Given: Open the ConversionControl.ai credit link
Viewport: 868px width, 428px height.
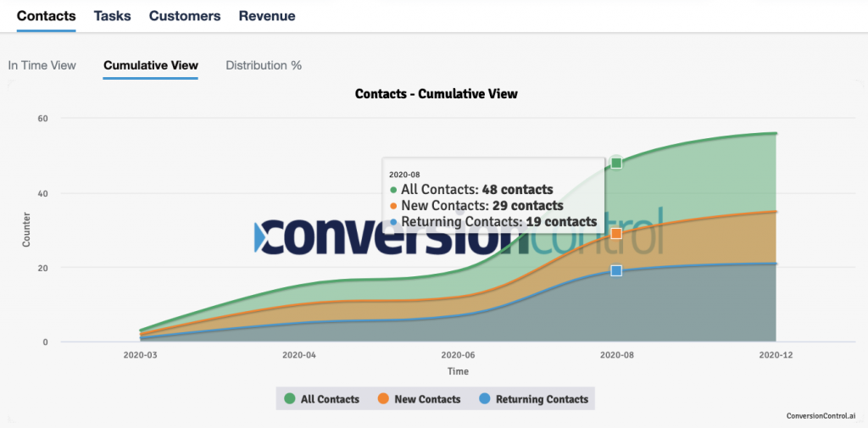Looking at the screenshot, I should point(820,416).
